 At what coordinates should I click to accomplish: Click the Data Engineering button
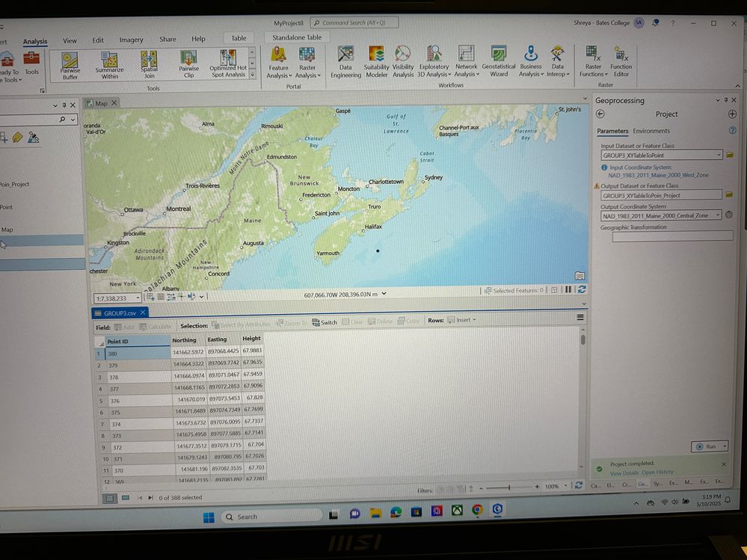[345, 62]
